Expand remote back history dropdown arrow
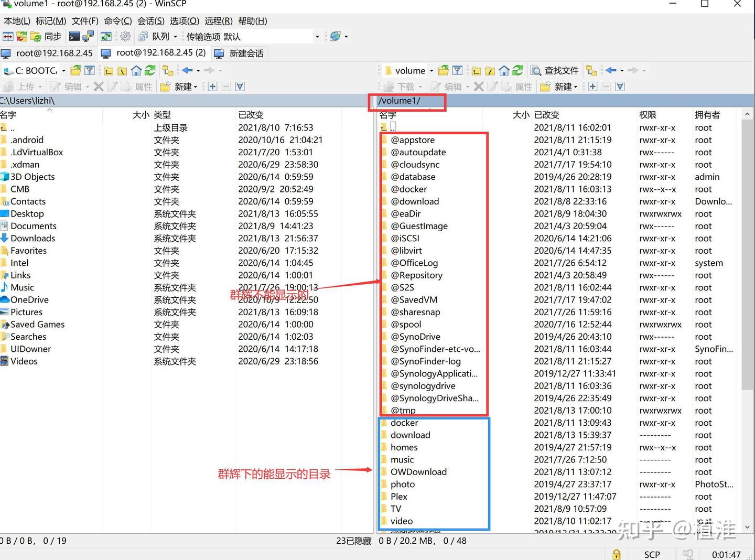This screenshot has width=755, height=560. click(622, 71)
